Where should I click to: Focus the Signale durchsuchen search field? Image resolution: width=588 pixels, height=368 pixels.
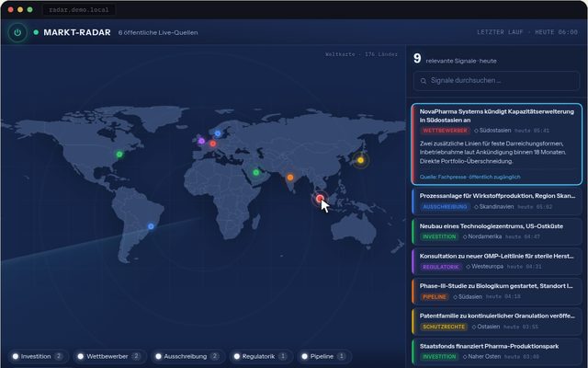point(496,81)
